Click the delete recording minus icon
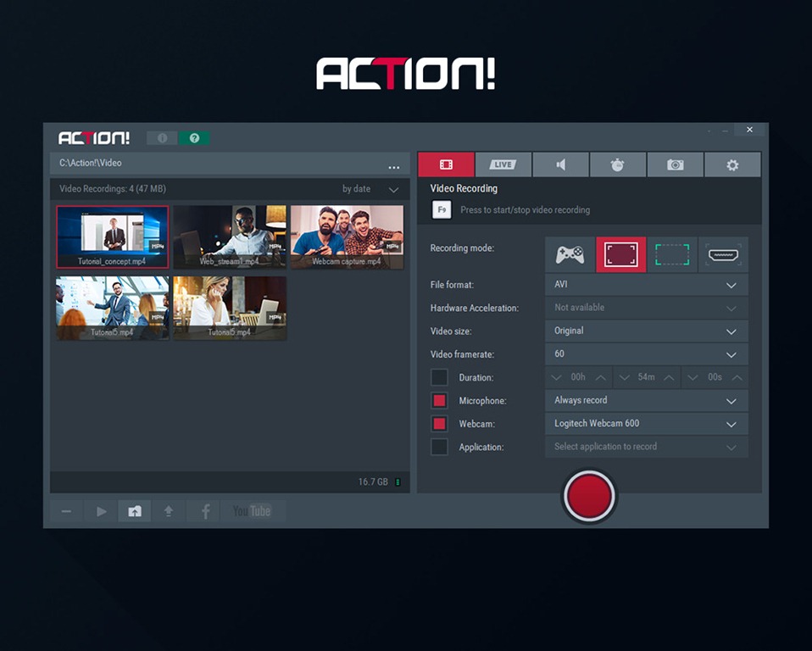The height and width of the screenshot is (651, 812). [x=66, y=511]
